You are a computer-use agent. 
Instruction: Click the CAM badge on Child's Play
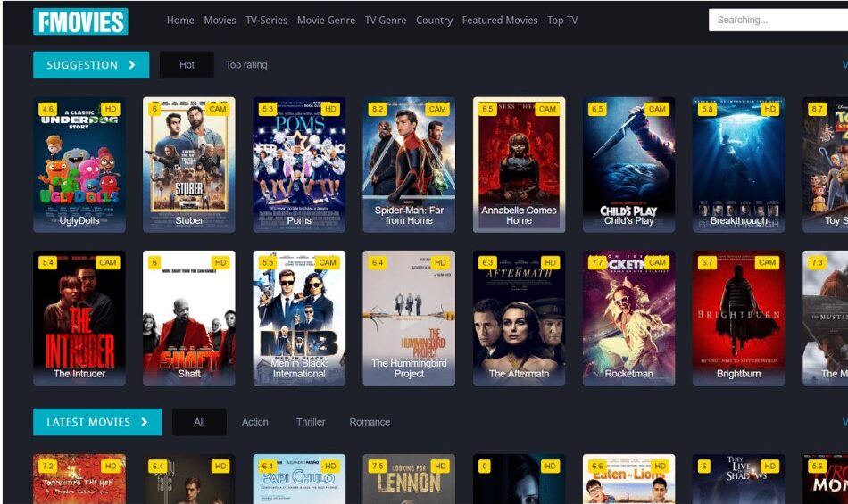coord(657,109)
